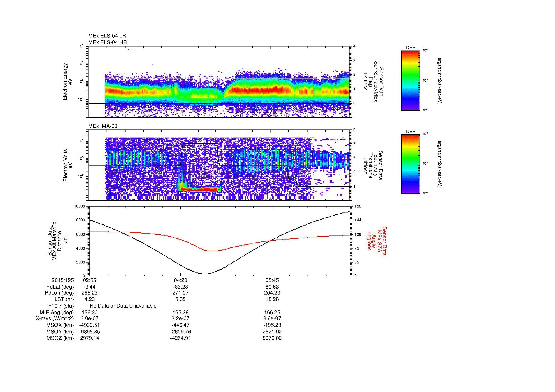Select M-E Ang value '166.25'
The image size is (555, 392).
coord(272,312)
